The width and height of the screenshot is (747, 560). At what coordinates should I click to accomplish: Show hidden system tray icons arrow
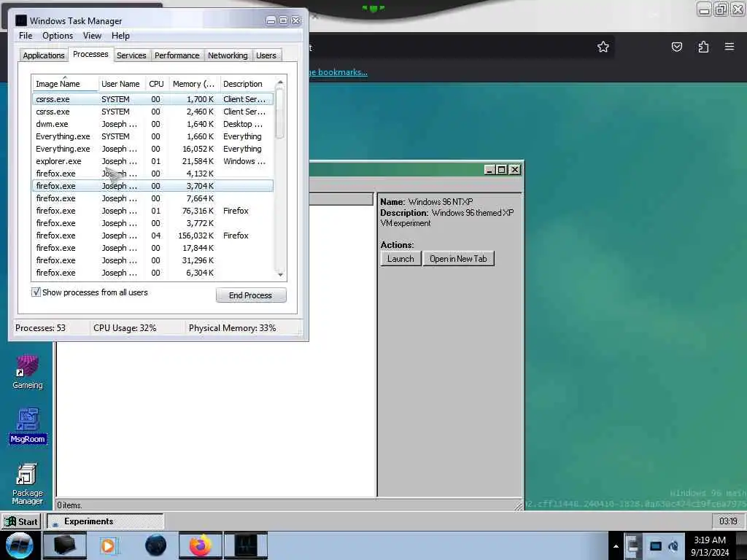[616, 546]
